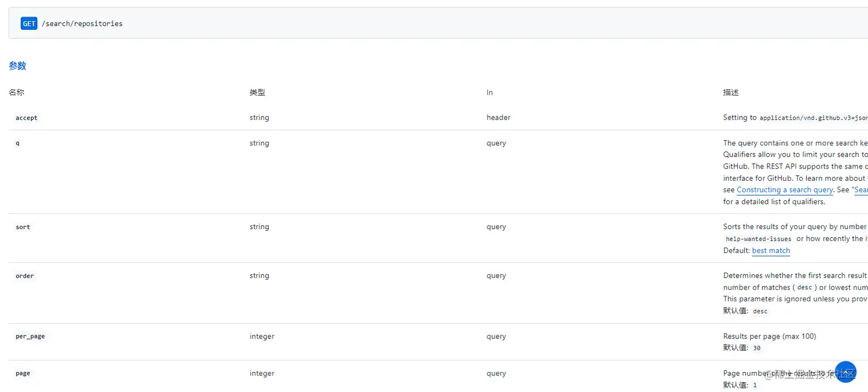Click the blue floating circle button

coord(846,372)
